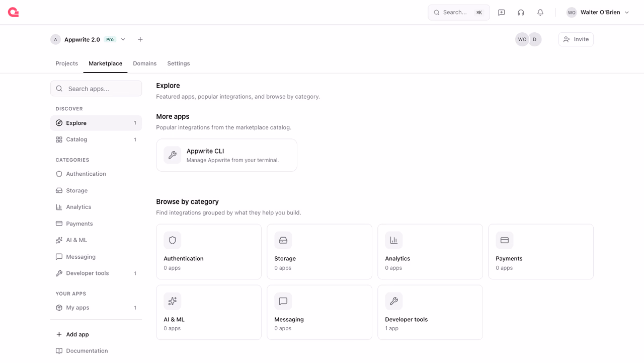Open My apps in sidebar
The image size is (644, 363).
96,308
